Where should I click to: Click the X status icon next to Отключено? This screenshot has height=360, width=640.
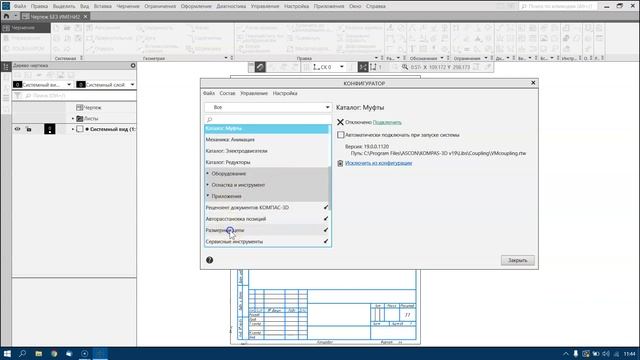(x=340, y=122)
